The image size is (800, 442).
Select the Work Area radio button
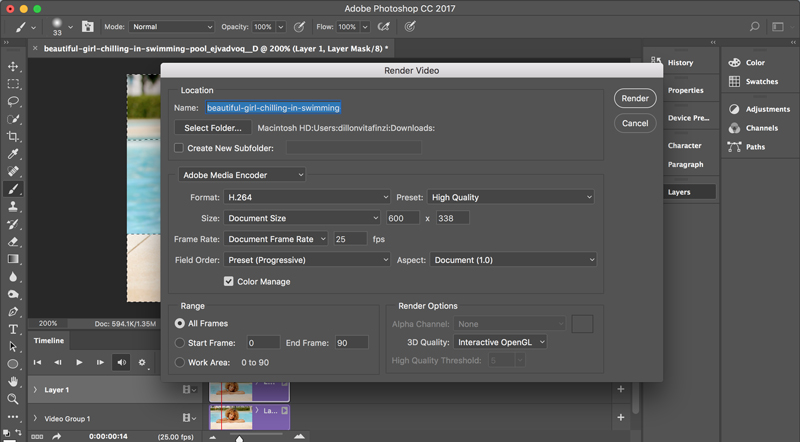180,362
